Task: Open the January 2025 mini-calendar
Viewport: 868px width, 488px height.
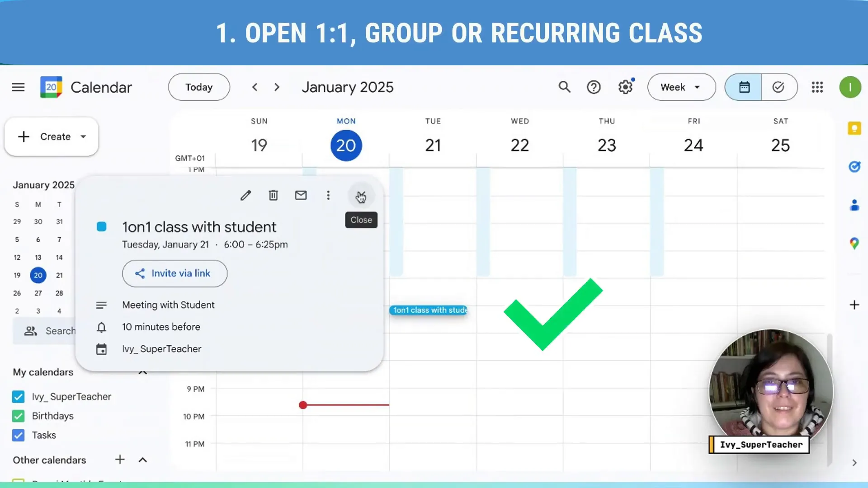Action: [43, 184]
